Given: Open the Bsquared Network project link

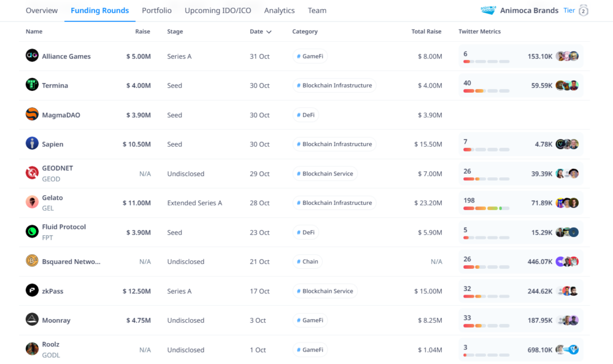Looking at the screenshot, I should (x=71, y=262).
